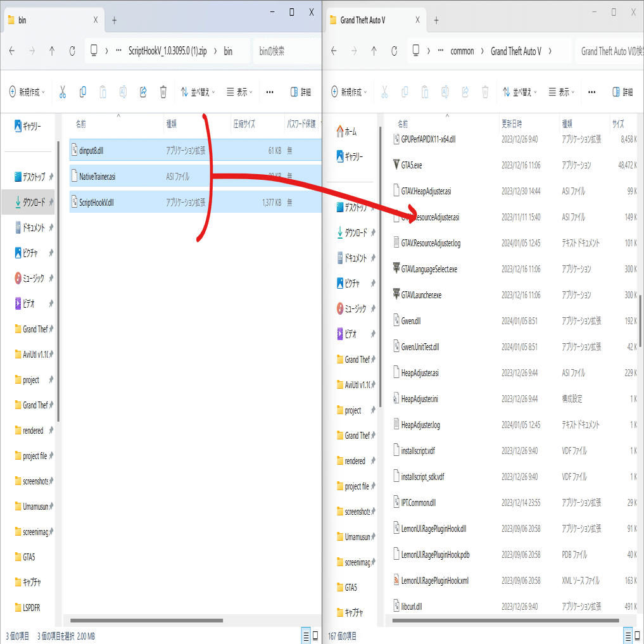Open Sort dropdown in Grand Theft Auto V window
This screenshot has height=644, width=644.
point(519,92)
